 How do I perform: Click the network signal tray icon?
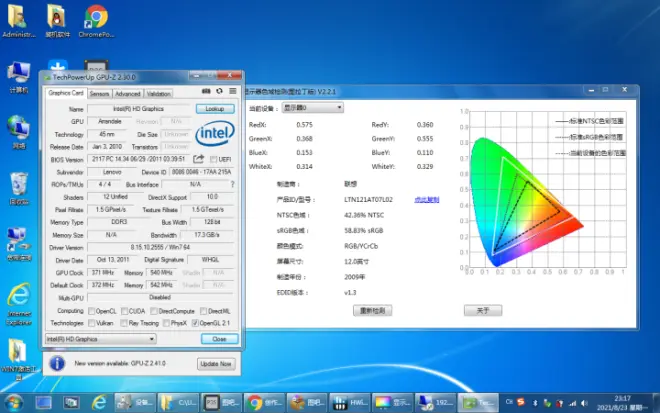(572, 403)
